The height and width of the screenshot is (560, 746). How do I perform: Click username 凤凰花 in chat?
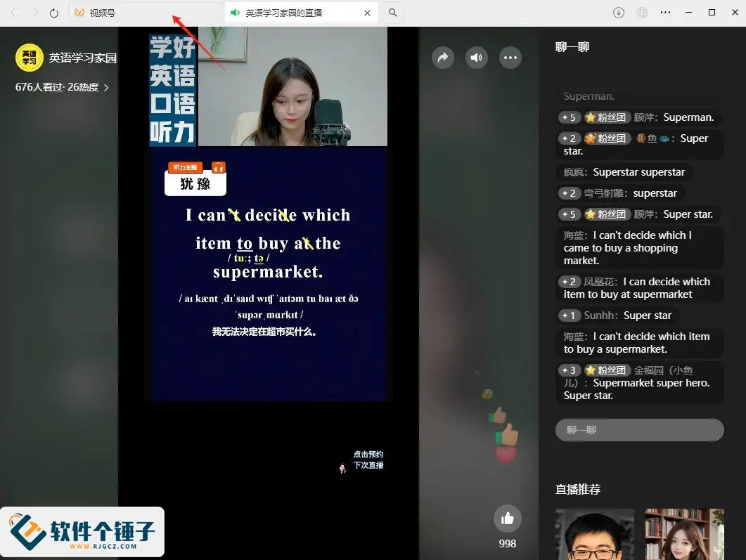pos(600,282)
